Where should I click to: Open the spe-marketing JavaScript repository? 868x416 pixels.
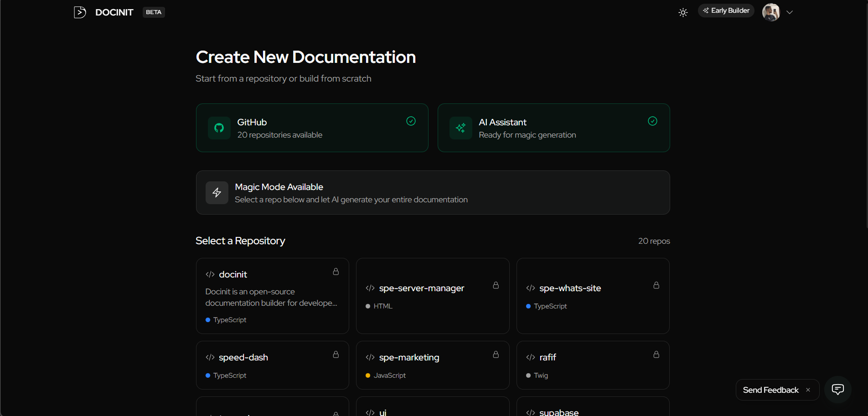432,365
